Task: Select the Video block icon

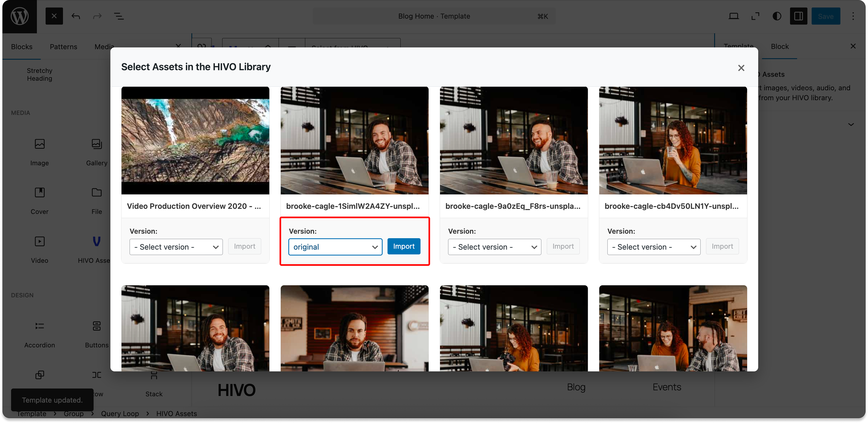Action: pos(39,242)
